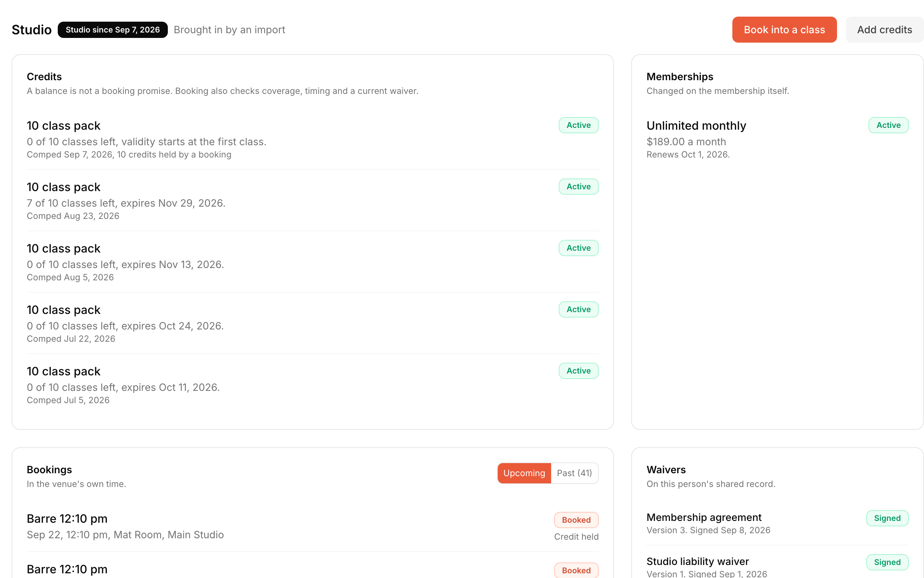Click the Book into a class button
Image resolution: width=924 pixels, height=578 pixels.
[x=784, y=29]
